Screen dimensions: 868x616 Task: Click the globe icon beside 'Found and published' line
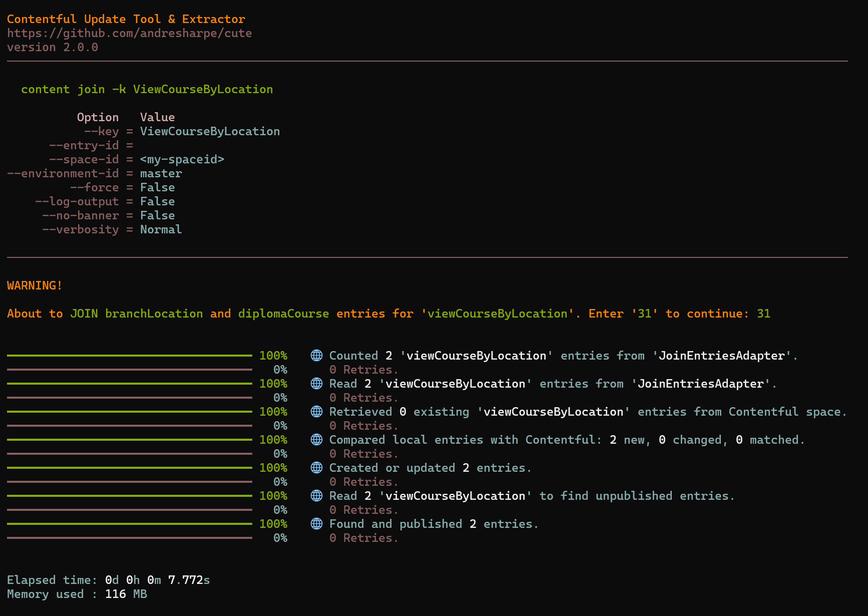tap(316, 524)
